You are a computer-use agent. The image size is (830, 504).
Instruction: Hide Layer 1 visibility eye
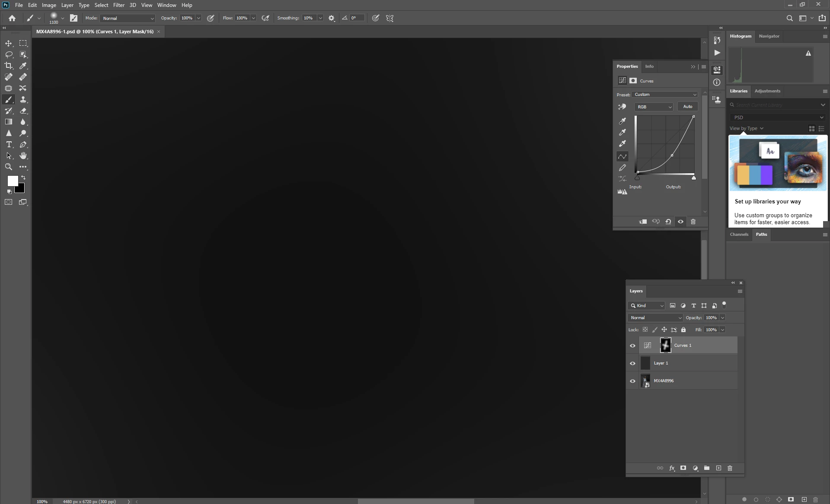pos(633,363)
